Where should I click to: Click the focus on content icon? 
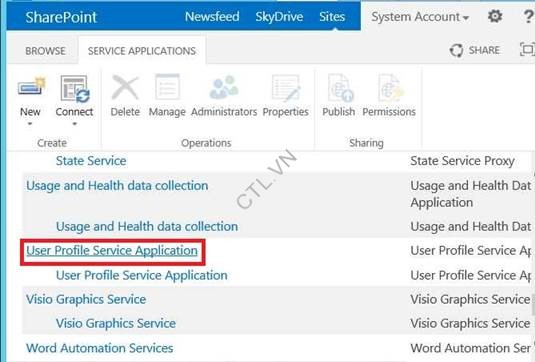coord(526,50)
